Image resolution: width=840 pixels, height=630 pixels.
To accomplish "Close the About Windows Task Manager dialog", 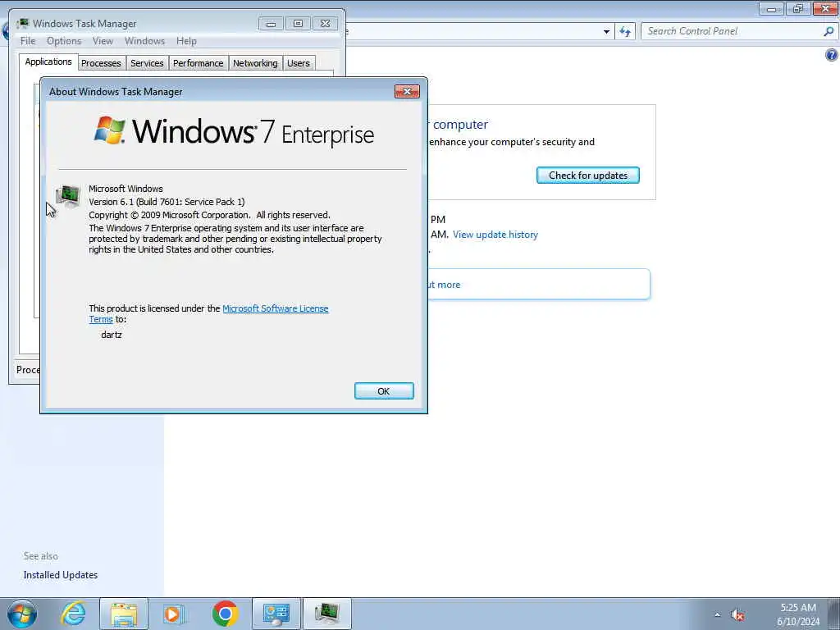I will pos(407,92).
